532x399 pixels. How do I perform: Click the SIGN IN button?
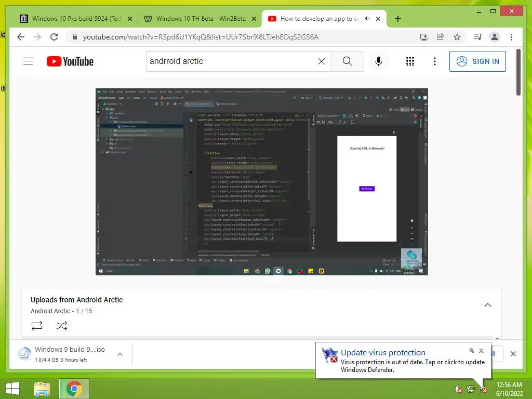[x=477, y=61]
